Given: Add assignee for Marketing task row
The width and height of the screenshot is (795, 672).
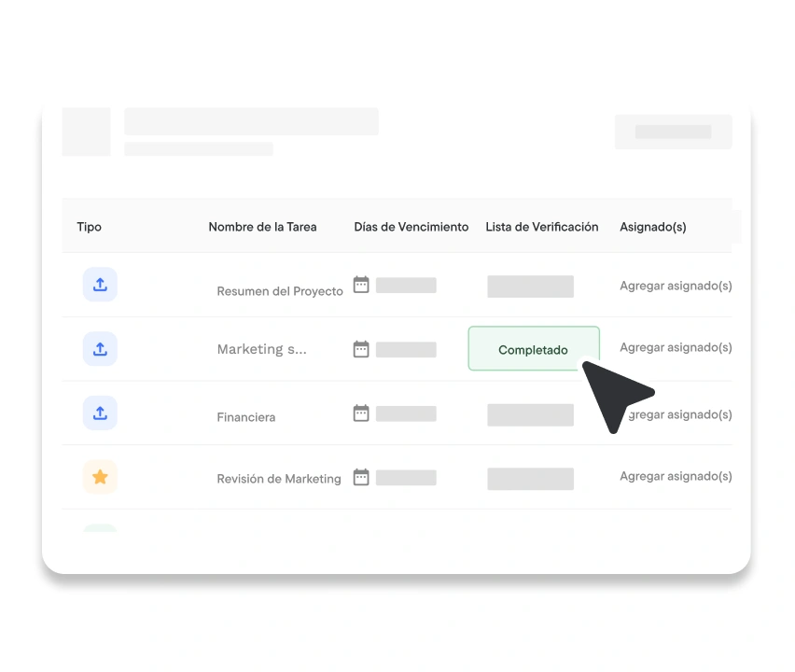Looking at the screenshot, I should coord(676,347).
